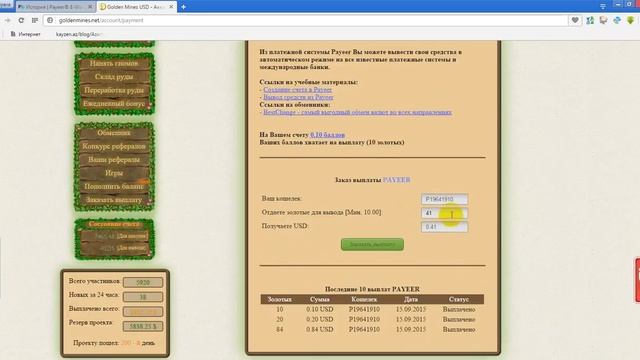This screenshot has height=360, width=640.
Task: Click the Кошелек table column header
Action: (364, 299)
